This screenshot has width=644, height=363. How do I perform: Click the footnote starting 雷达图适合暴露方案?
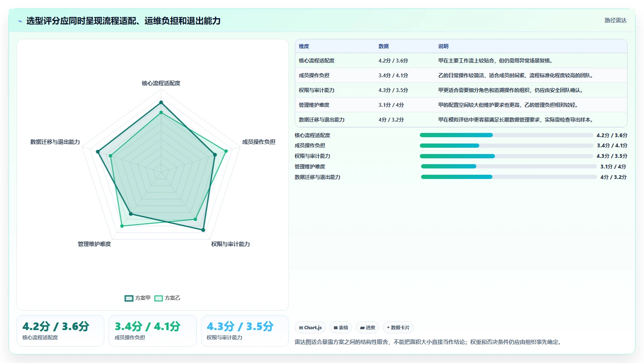429,342
